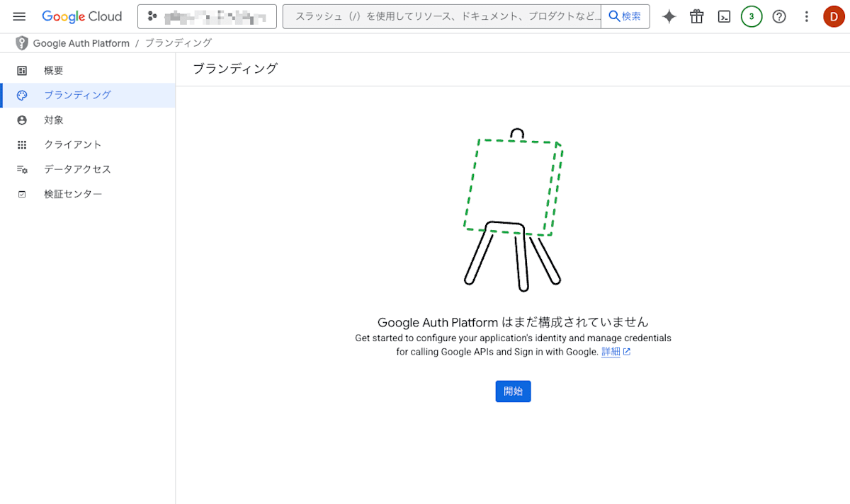Click the 対象 person icon
Viewport: 850px width, 504px height.
pyautogui.click(x=22, y=120)
